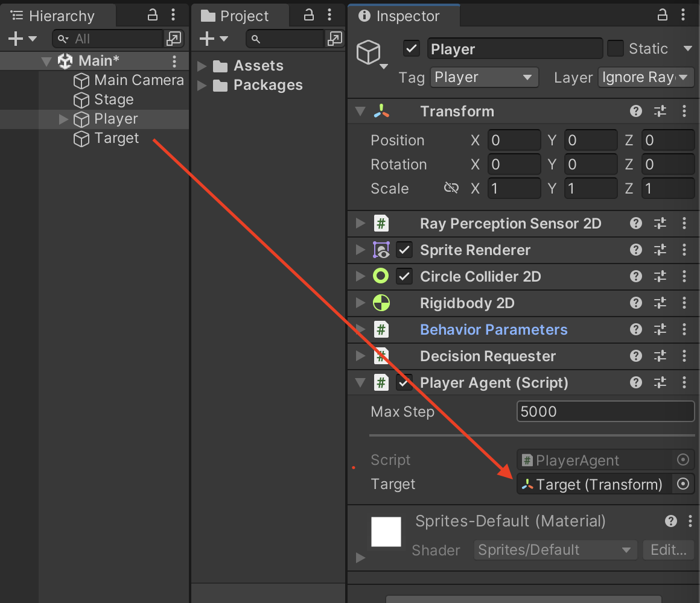This screenshot has width=700, height=603.
Task: Select the Ray Perception Sensor 2D component icon
Action: tap(381, 224)
